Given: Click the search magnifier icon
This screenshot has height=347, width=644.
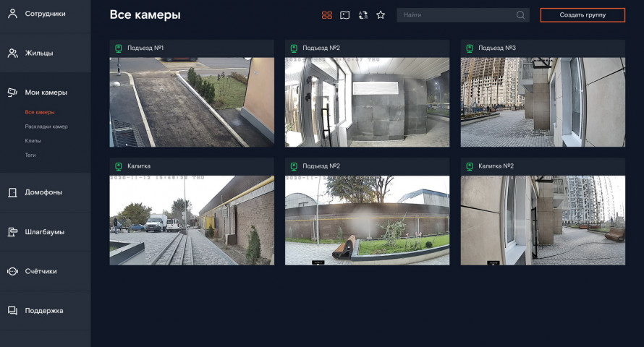Looking at the screenshot, I should 520,15.
